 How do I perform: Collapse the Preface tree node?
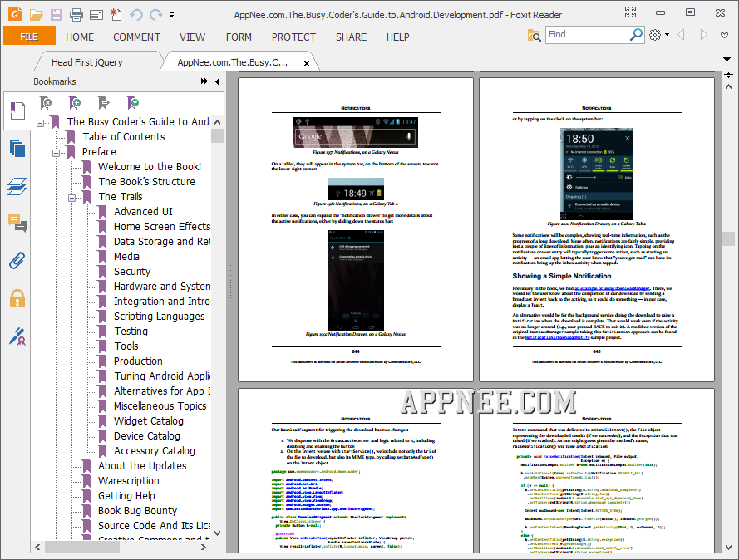pyautogui.click(x=56, y=153)
